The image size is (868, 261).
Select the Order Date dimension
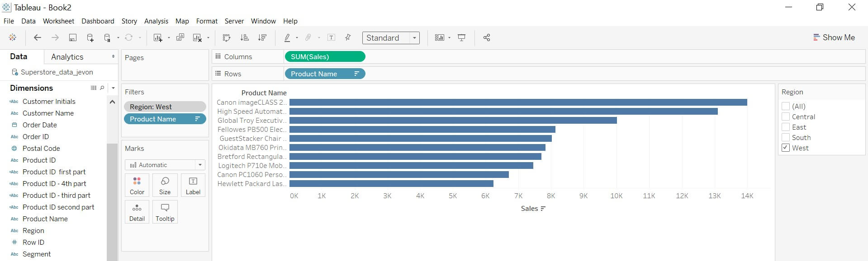[x=40, y=125]
